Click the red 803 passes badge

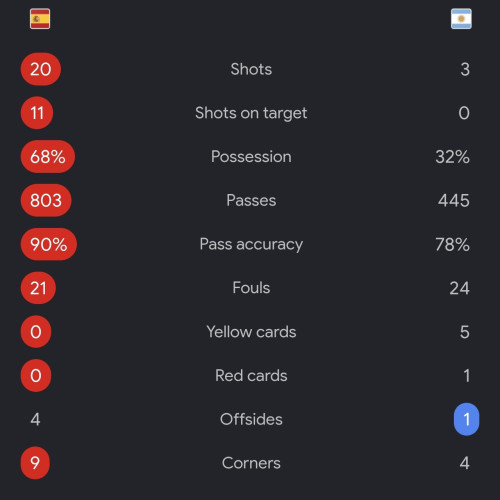tap(46, 200)
